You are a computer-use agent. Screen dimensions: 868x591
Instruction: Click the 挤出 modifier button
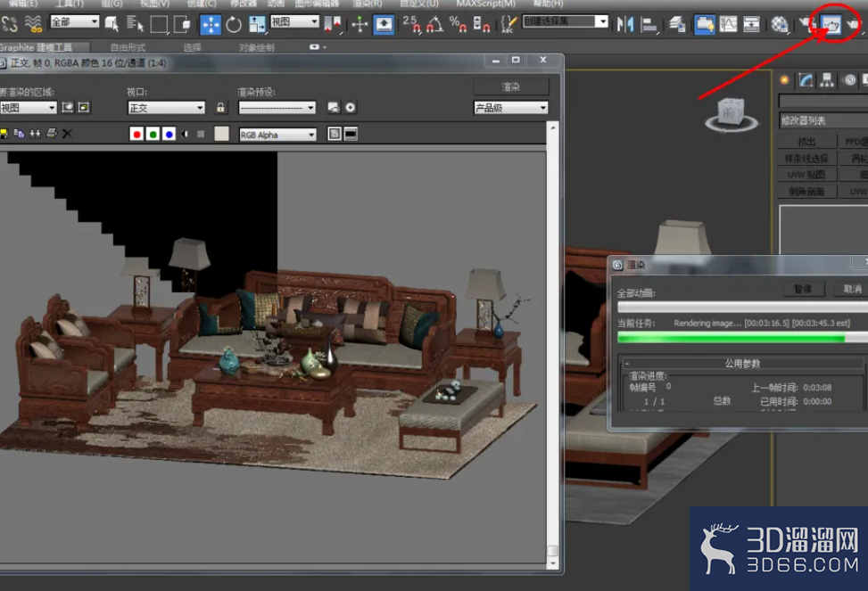coord(806,142)
